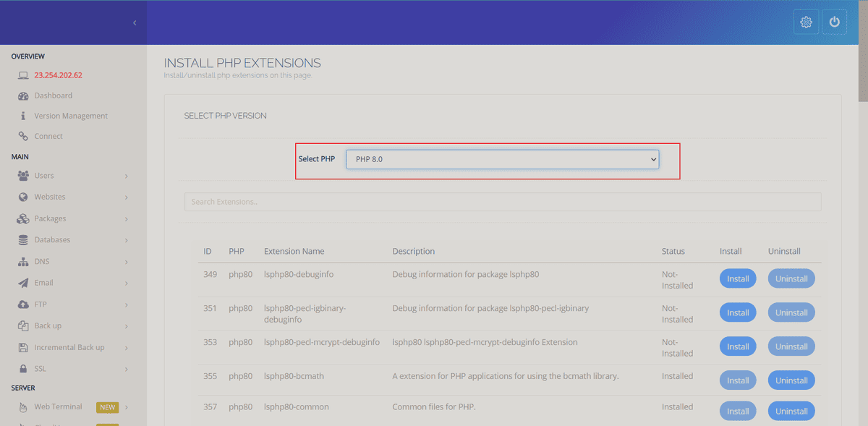Expand the DNS menu chevron
This screenshot has height=426, width=868.
pos(127,262)
